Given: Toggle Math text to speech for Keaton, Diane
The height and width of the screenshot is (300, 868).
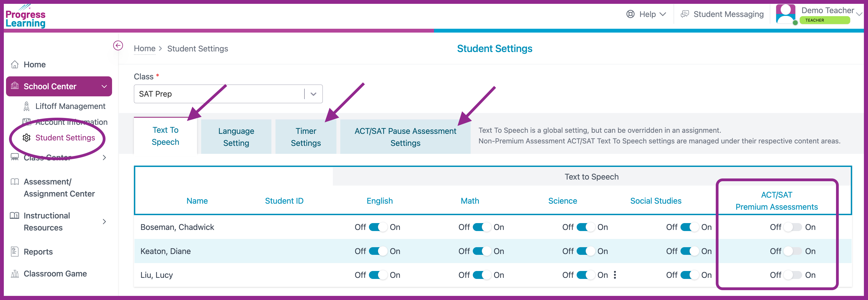Looking at the screenshot, I should click(482, 251).
